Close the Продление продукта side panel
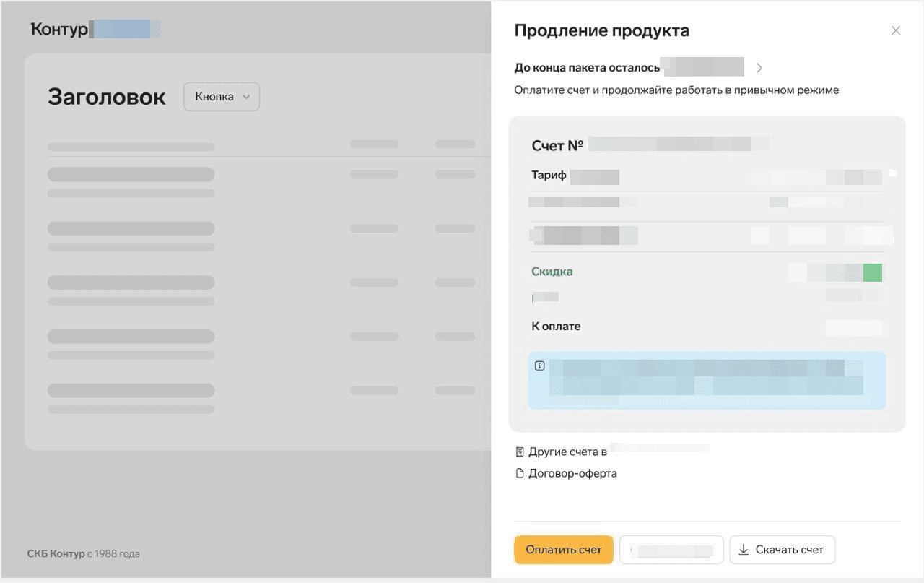 pos(896,30)
